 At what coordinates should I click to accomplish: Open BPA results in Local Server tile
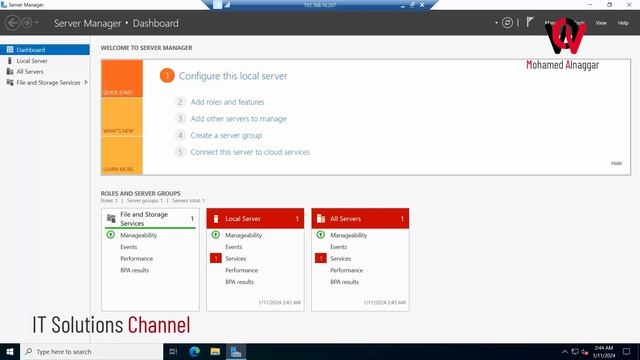click(x=239, y=282)
